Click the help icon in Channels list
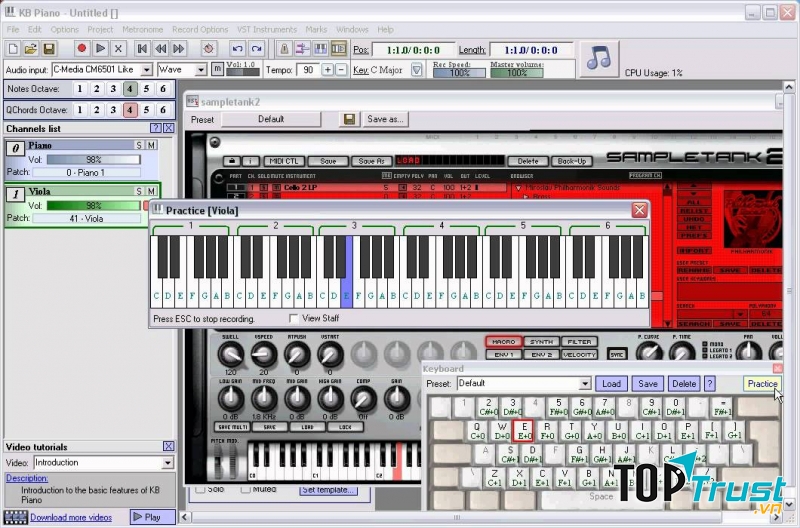Image resolution: width=800 pixels, height=528 pixels. coord(156,128)
